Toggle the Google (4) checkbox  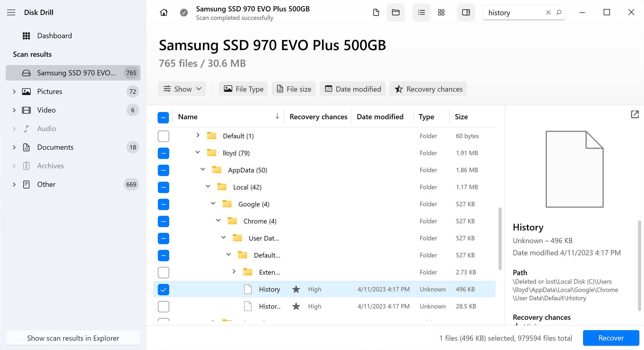[163, 204]
